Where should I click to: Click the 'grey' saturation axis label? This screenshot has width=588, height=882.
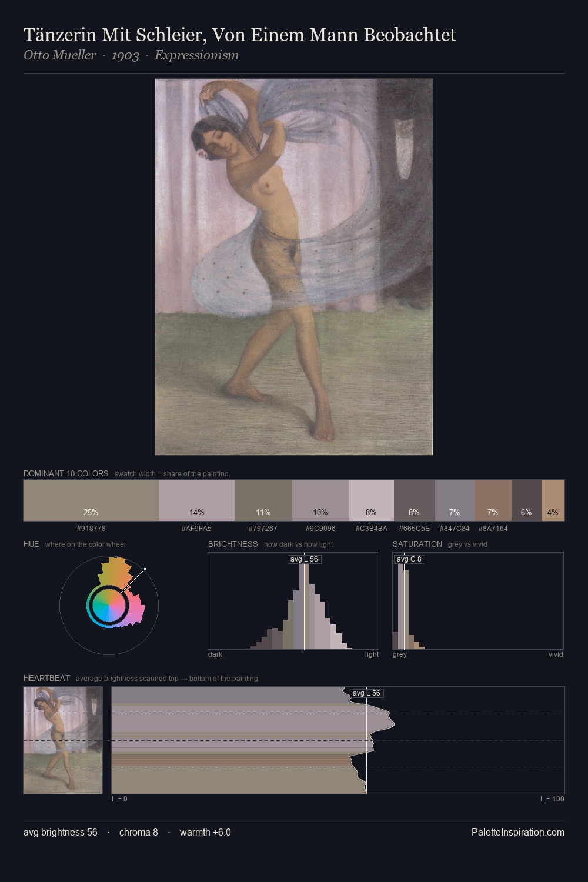coord(400,654)
